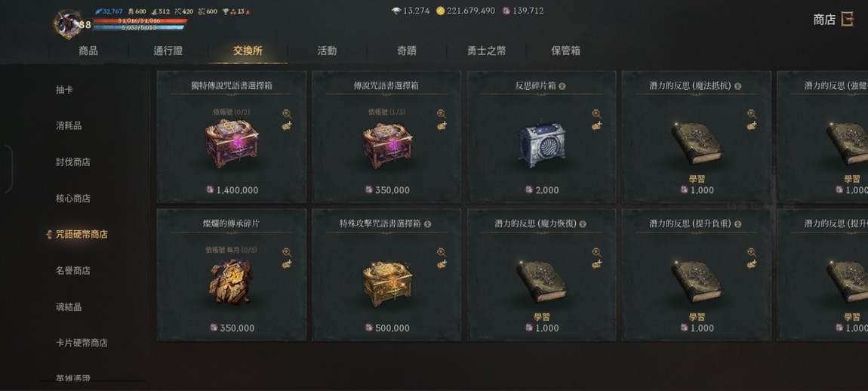The image size is (868, 391).
Task: Select 名譽商店 from sidebar list
Action: coord(72,271)
